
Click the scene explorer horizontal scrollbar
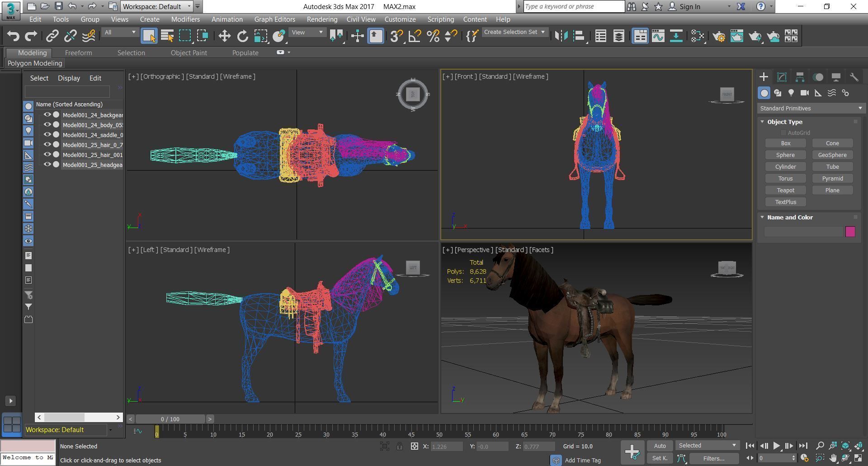[78, 417]
